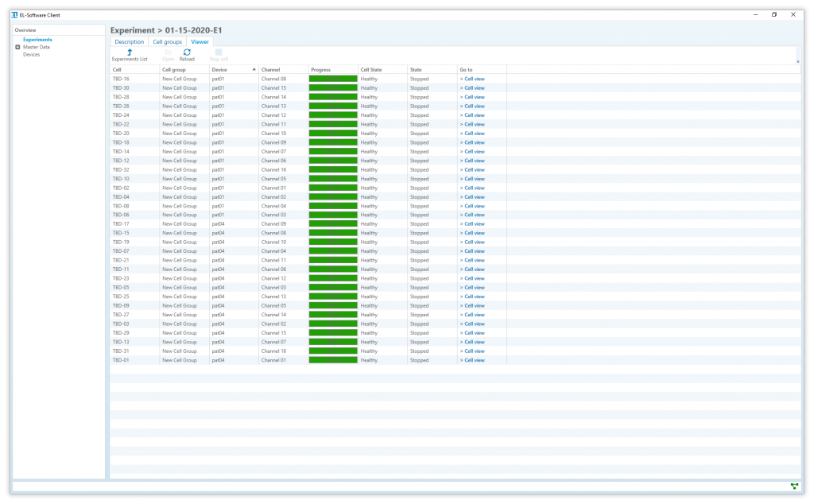This screenshot has width=814, height=504.
Task: Click the Reload icon in toolbar
Action: pos(187,52)
